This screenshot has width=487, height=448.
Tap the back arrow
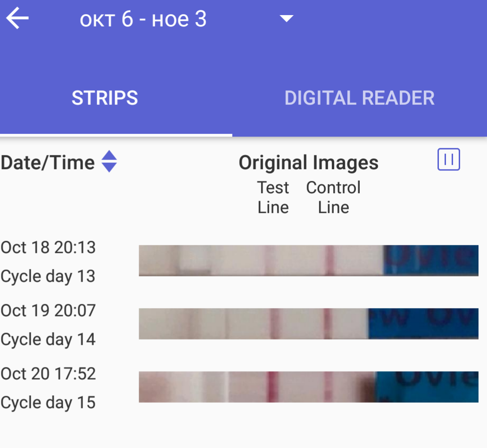[x=17, y=19]
